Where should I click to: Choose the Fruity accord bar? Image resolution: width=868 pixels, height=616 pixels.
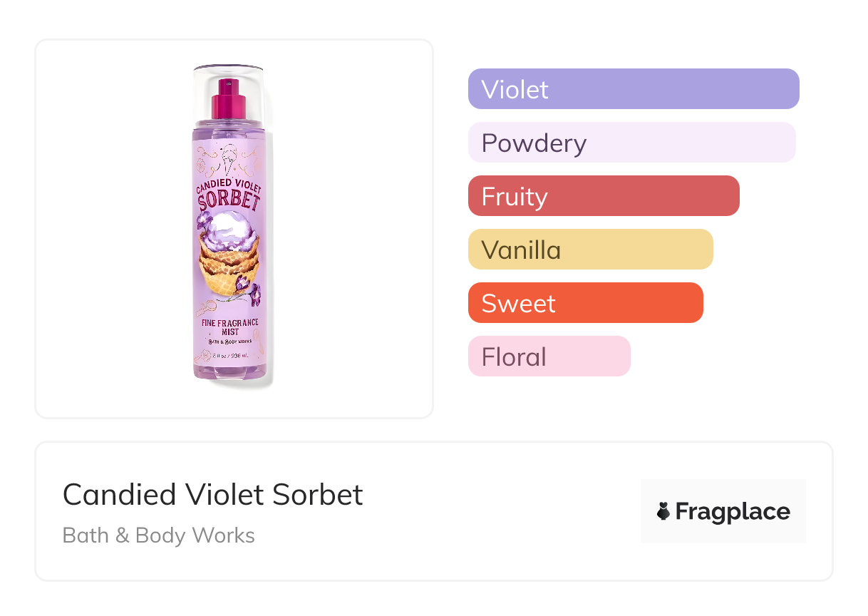[603, 196]
